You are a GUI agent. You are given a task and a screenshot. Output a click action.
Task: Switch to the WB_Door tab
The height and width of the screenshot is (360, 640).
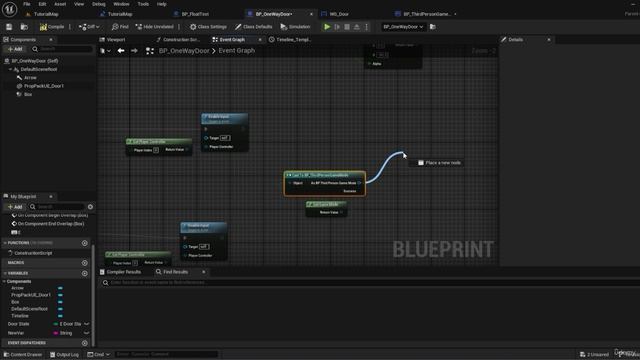pos(339,14)
